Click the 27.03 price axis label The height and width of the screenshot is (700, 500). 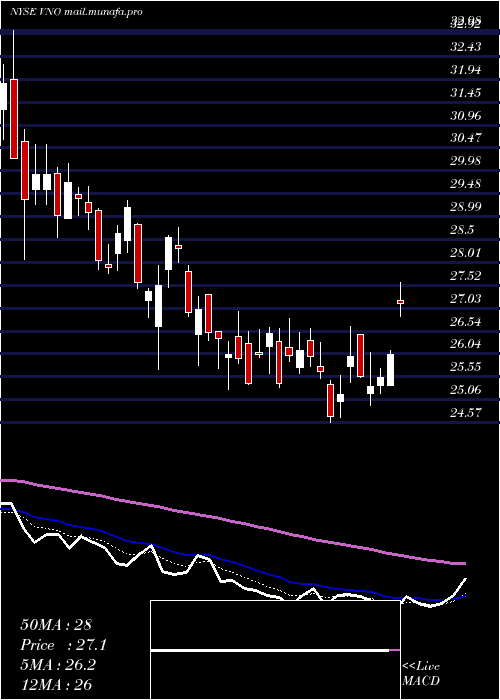[x=466, y=299]
